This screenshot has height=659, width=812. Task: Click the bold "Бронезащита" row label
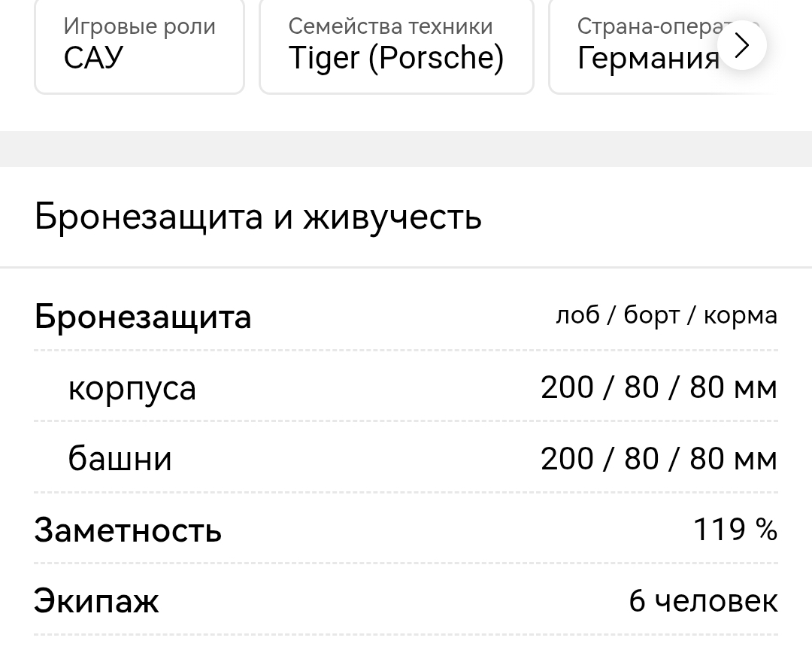(x=143, y=317)
